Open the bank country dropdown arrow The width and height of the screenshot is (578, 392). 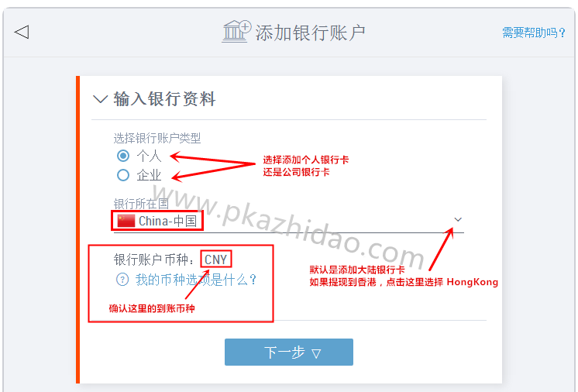[458, 219]
